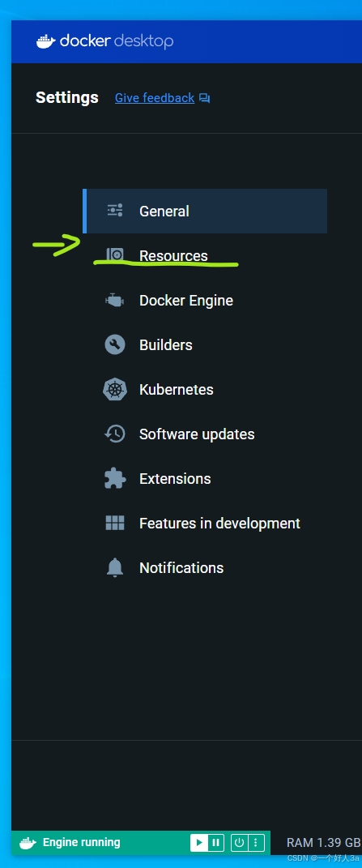Click the Notifications bell icon
Viewport: 362px width, 868px height.
(x=115, y=567)
